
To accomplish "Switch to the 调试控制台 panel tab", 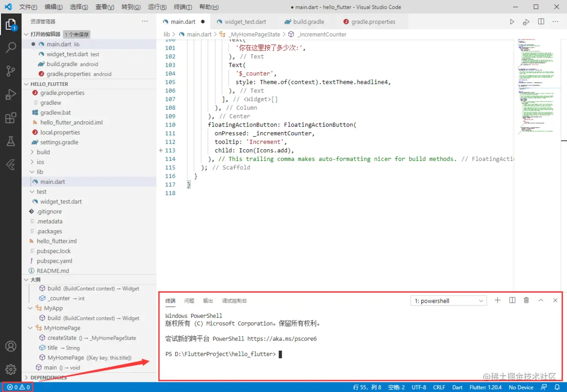I will (235, 301).
